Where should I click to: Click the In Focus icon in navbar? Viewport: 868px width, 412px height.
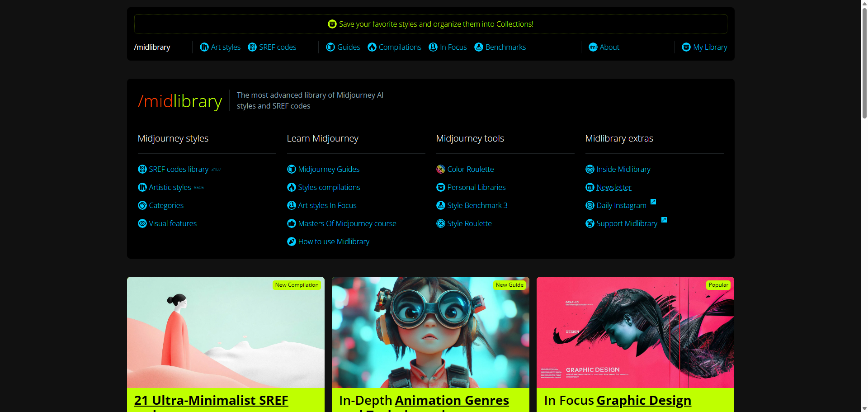pyautogui.click(x=433, y=47)
